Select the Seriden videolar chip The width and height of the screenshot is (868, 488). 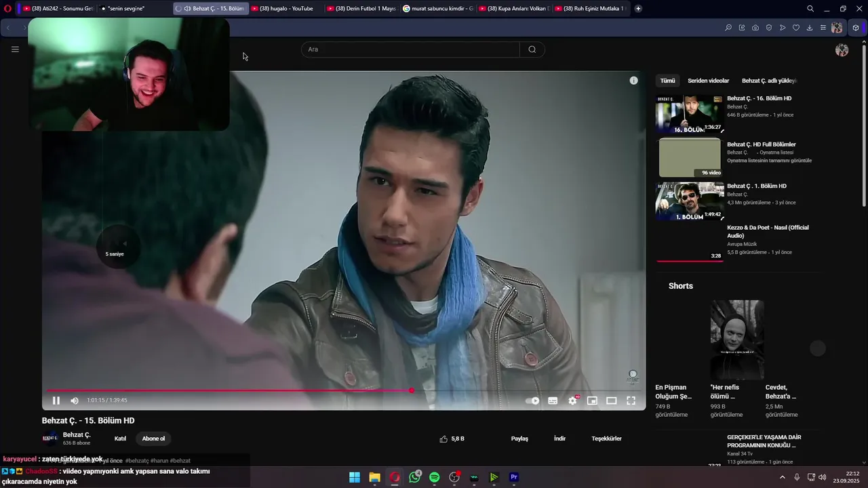(709, 81)
